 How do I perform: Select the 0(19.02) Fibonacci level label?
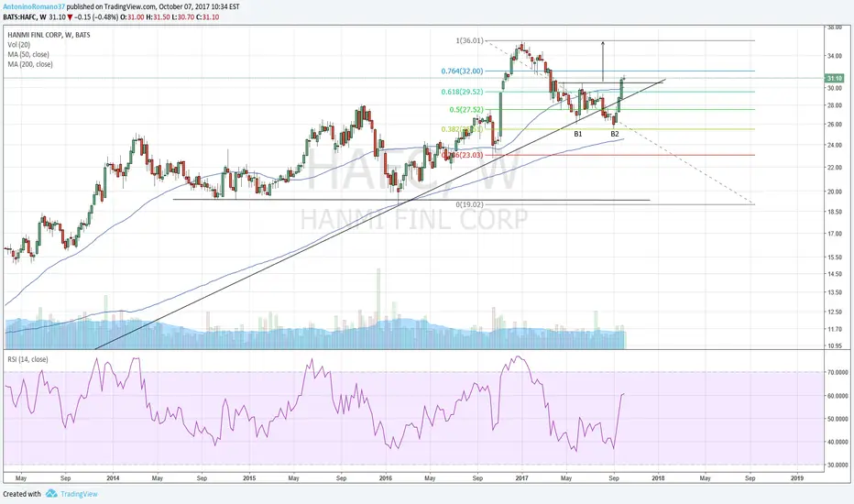469,205
